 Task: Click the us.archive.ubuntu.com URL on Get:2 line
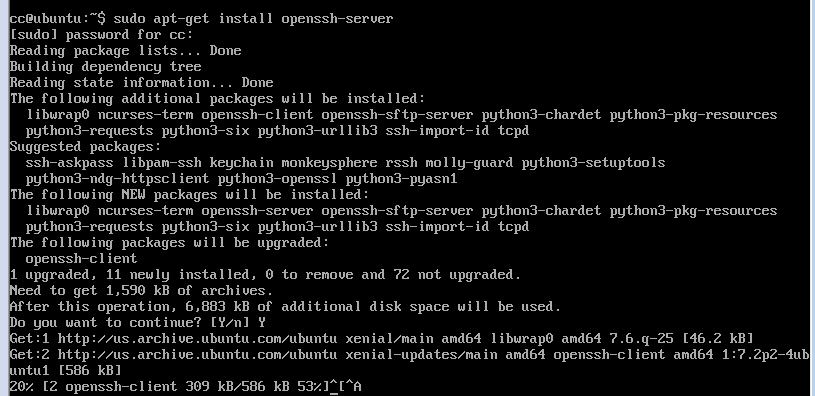click(197, 355)
